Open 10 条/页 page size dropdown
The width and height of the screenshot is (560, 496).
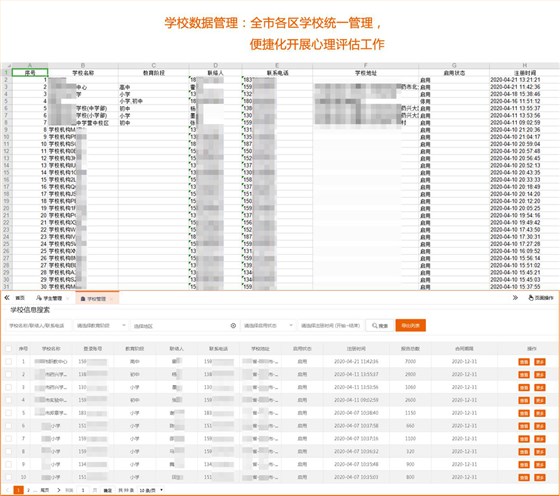coord(151,490)
